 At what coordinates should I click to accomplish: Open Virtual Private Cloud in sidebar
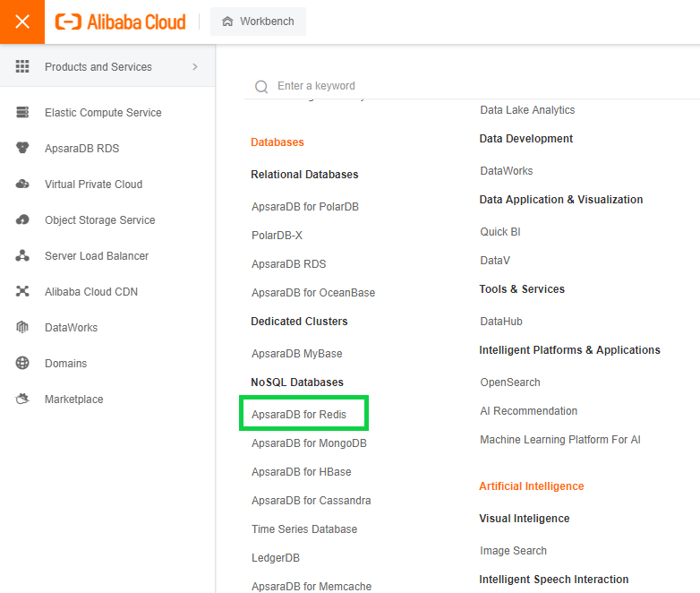pos(94,185)
